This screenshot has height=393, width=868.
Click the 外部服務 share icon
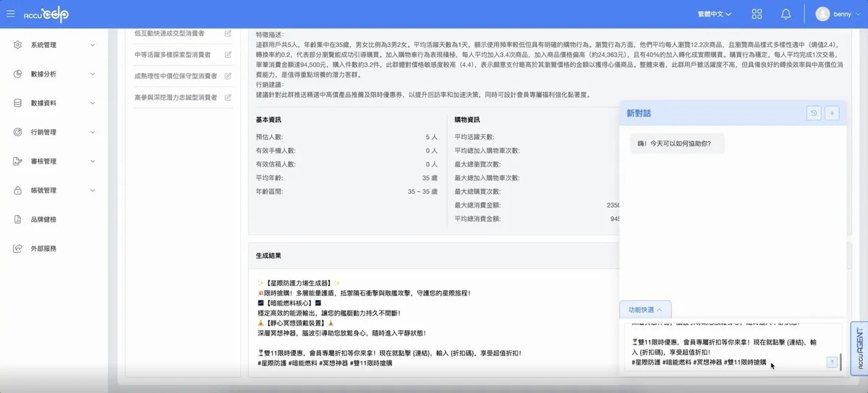[x=17, y=248]
